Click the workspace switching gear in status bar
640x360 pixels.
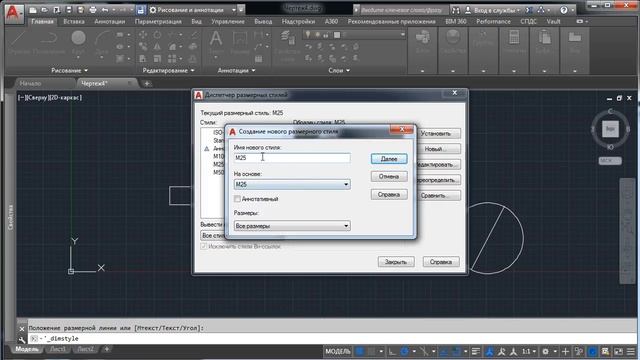[545, 351]
